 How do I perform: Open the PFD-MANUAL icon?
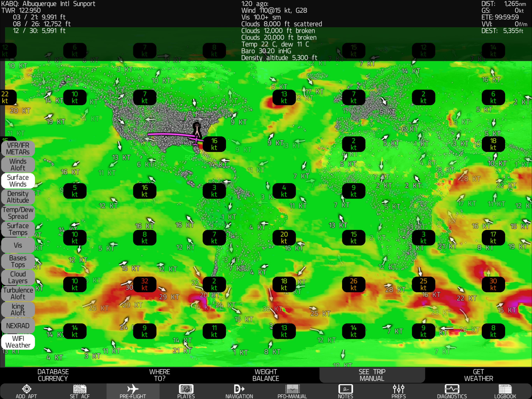click(x=292, y=389)
